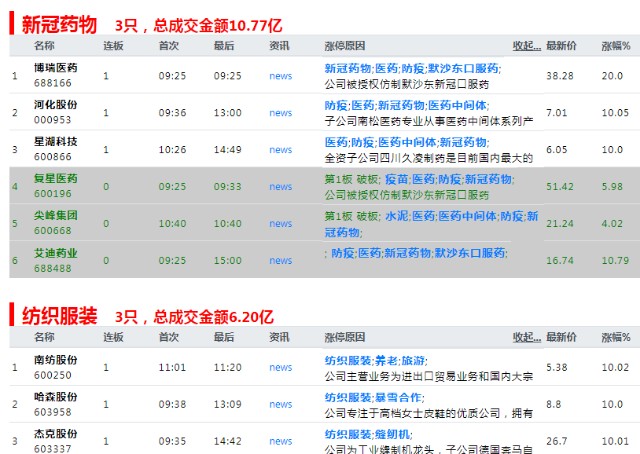The image size is (640, 454).
Task: Open news link for 南纺股份
Action: pos(280,367)
